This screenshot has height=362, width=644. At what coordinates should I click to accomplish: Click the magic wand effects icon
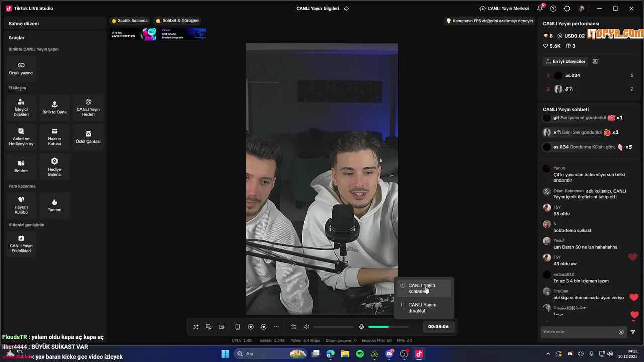(x=196, y=327)
